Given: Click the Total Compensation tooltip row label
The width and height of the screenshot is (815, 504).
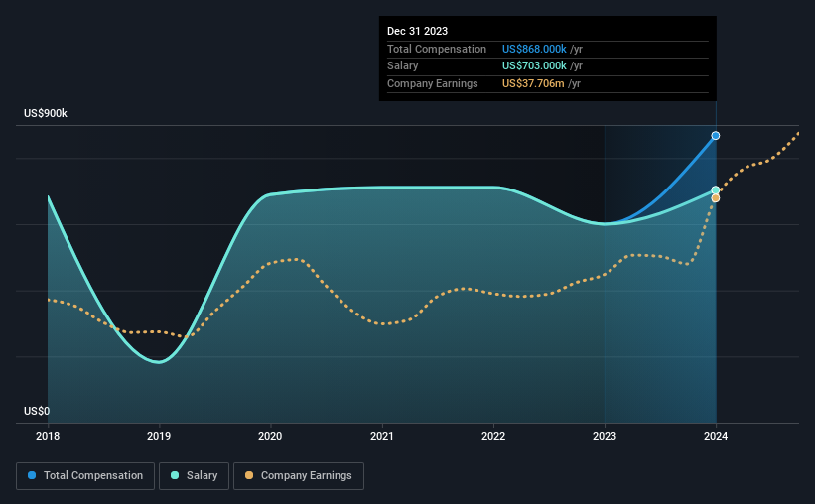Looking at the screenshot, I should (437, 49).
